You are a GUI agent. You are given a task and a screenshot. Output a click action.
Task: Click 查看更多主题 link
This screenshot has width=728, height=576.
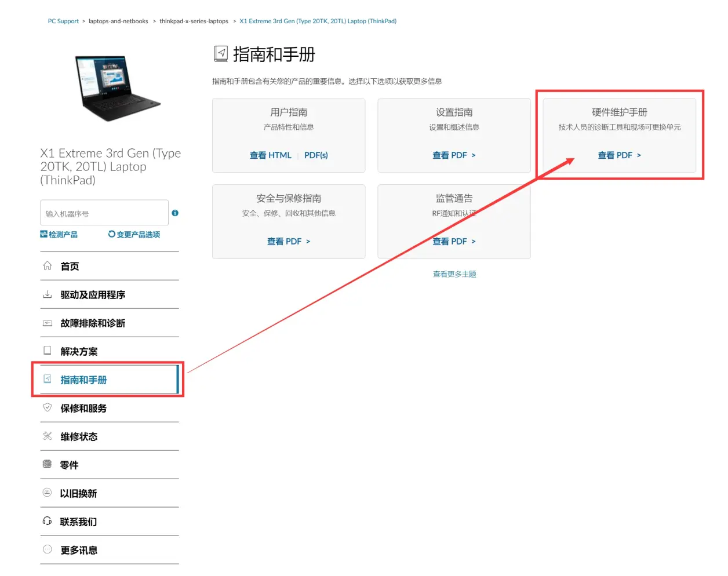coord(454,274)
